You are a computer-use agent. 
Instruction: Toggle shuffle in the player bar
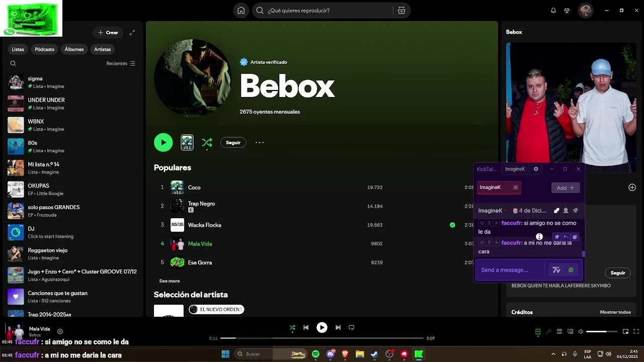click(292, 327)
